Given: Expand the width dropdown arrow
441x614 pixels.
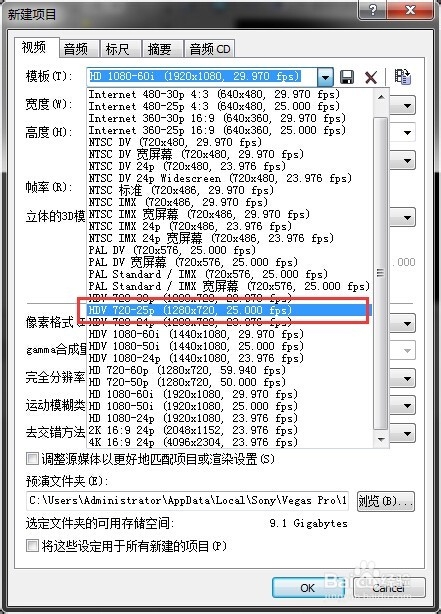Looking at the screenshot, I should (x=407, y=106).
